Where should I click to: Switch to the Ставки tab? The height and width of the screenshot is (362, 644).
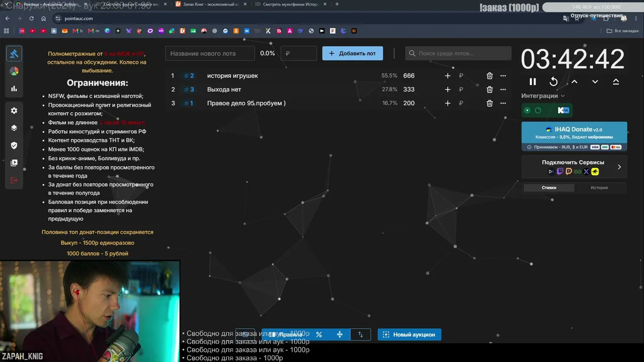pyautogui.click(x=549, y=188)
